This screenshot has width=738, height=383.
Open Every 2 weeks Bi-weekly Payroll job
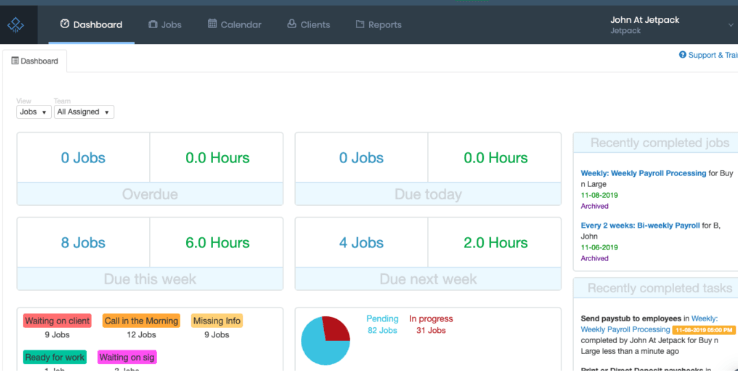point(640,225)
